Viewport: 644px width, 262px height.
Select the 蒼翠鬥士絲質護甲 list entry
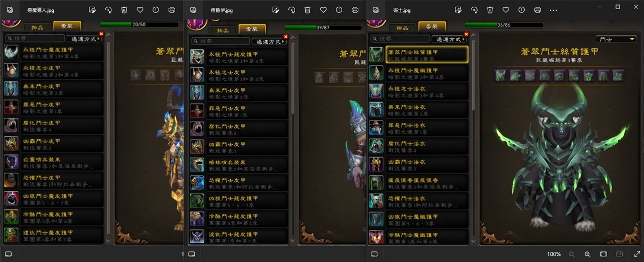[427, 54]
